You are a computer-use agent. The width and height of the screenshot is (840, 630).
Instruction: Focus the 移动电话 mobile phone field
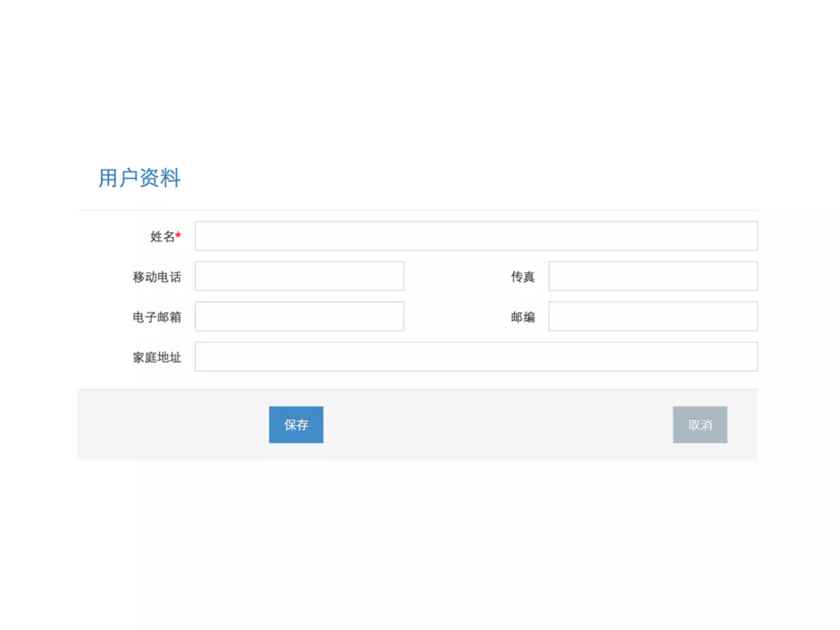pyautogui.click(x=299, y=276)
